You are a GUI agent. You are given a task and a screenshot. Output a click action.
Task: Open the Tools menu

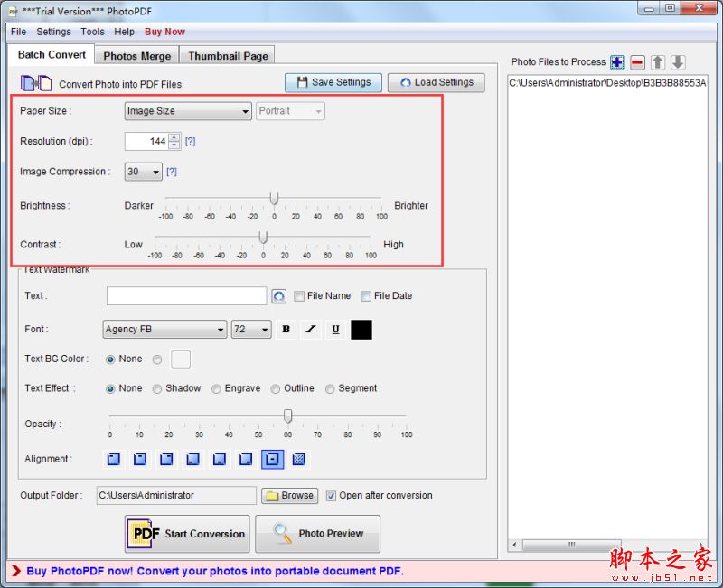click(x=93, y=32)
